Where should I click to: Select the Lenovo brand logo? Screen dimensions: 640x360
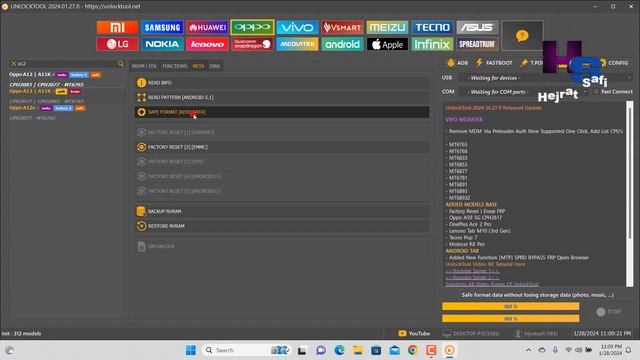(207, 44)
